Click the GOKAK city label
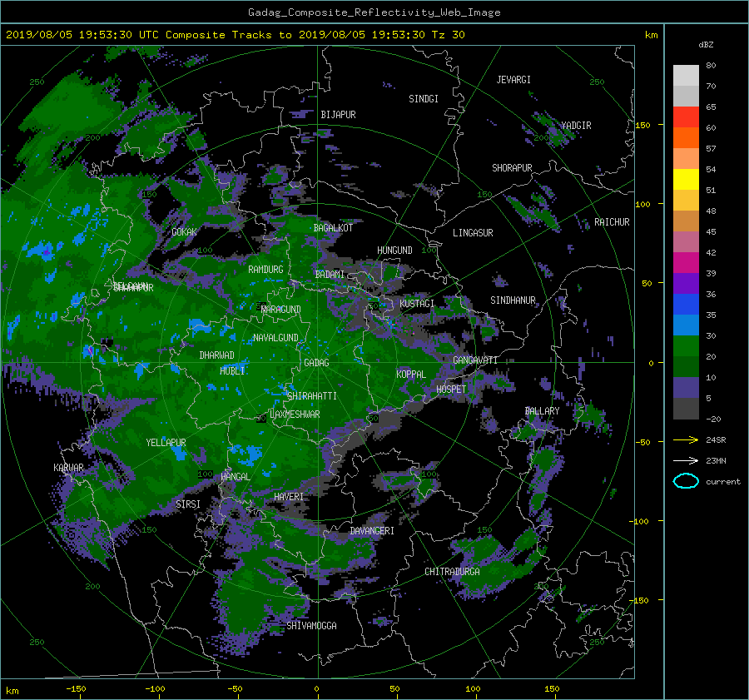 pos(185,232)
